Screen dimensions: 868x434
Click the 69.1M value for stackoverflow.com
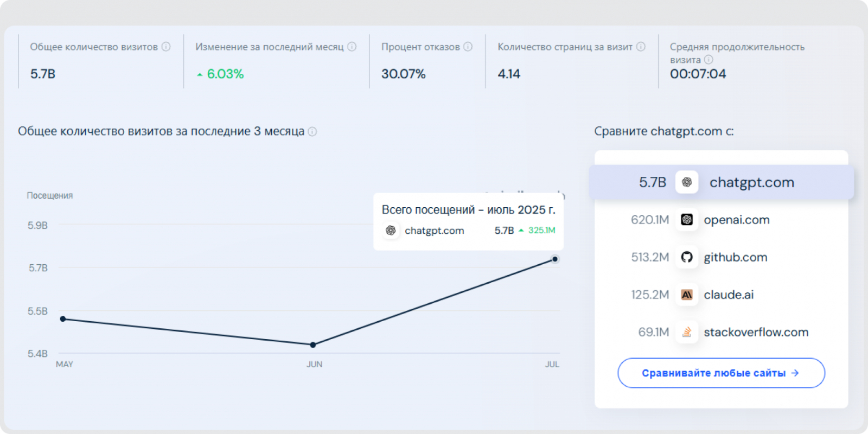(x=654, y=332)
